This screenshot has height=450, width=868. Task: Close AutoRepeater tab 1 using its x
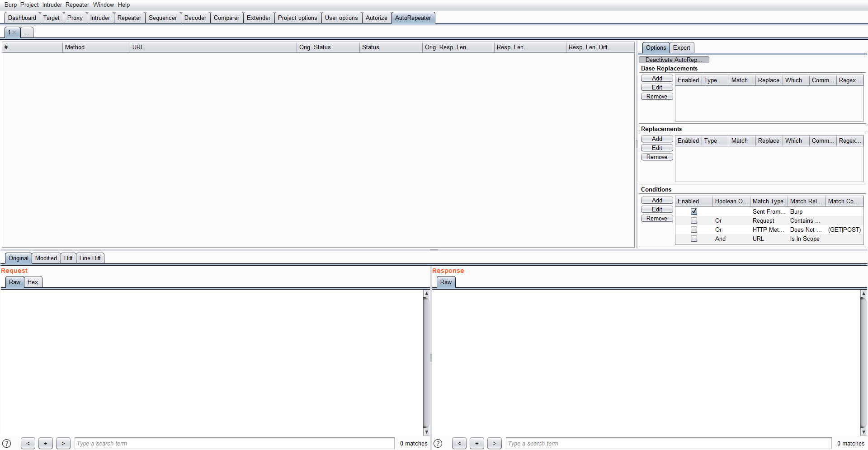14,33
